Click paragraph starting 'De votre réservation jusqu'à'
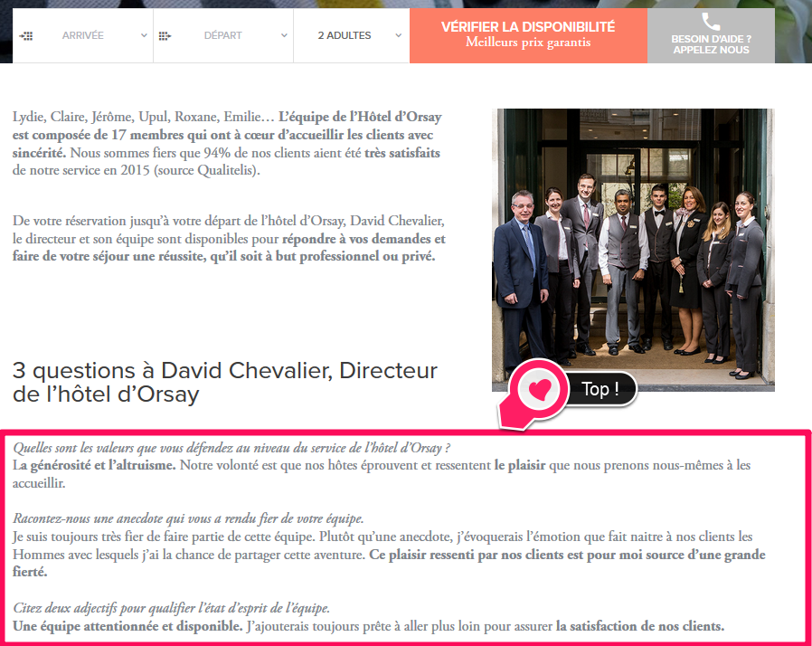This screenshot has width=812, height=646. (x=229, y=239)
